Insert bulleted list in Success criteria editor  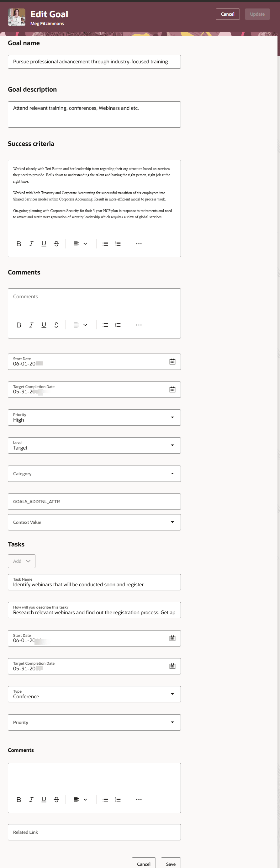(x=105, y=244)
